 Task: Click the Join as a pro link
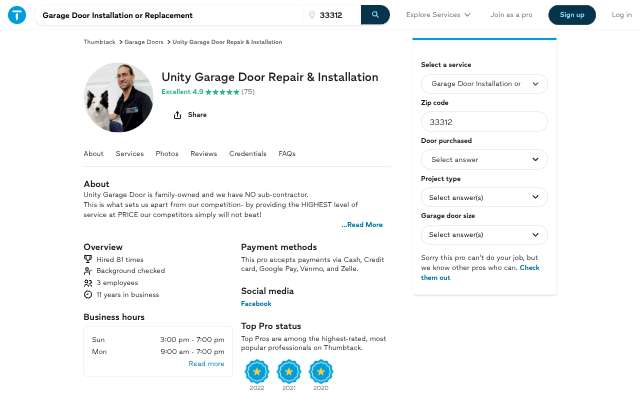pyautogui.click(x=511, y=15)
